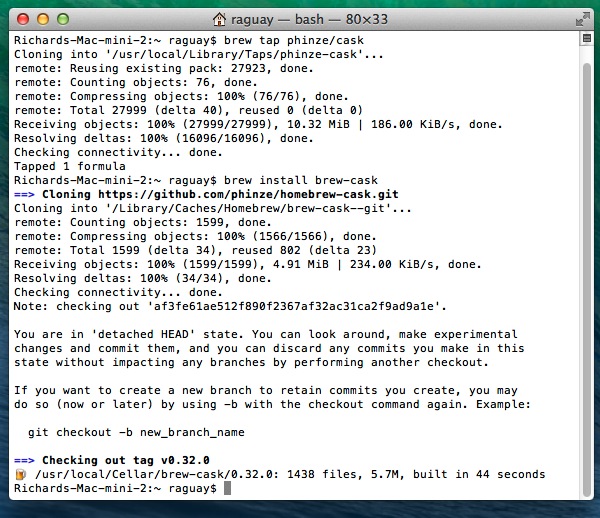This screenshot has width=600, height=518.
Task: Click 'changes and commit them' line
Action: pyautogui.click(x=269, y=349)
